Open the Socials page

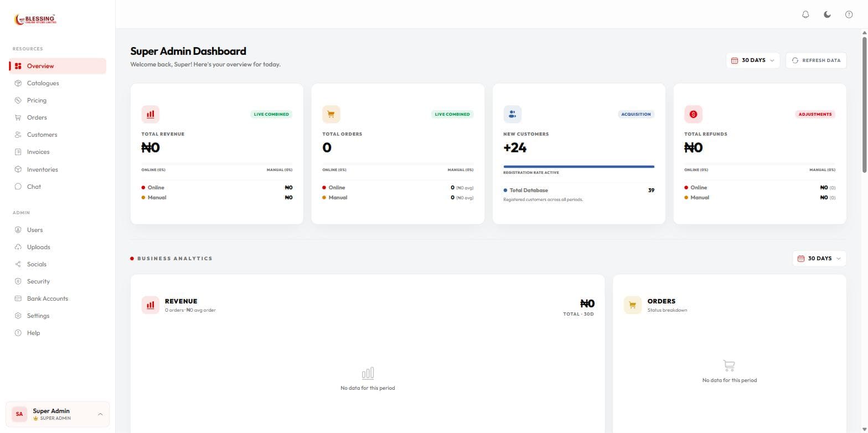tap(58, 264)
